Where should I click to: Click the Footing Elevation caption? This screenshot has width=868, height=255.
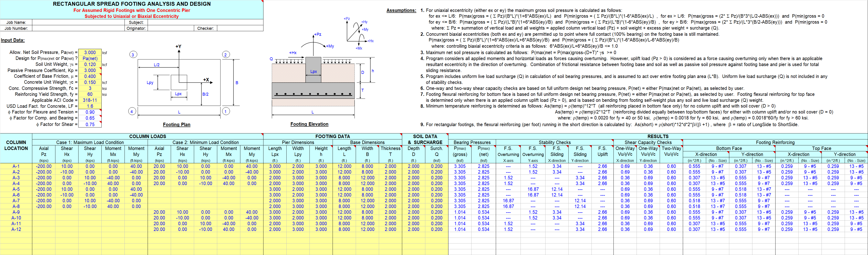[309, 124]
